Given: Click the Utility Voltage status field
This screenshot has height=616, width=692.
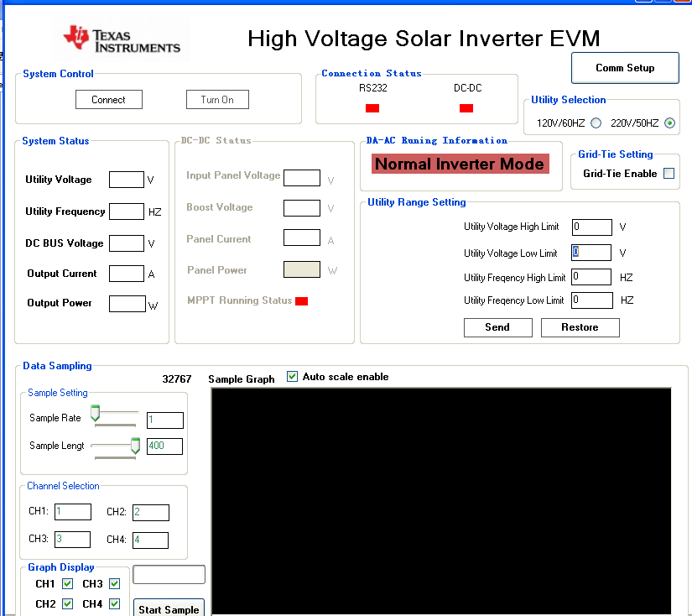Looking at the screenshot, I should pos(127,180).
